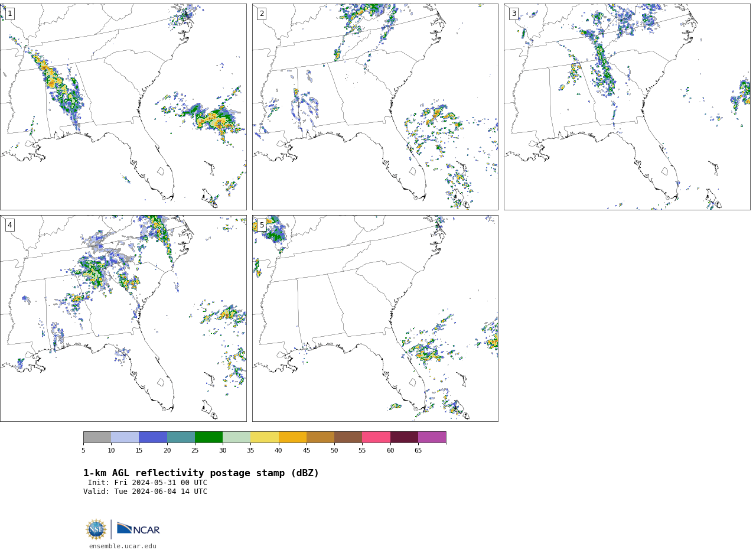Click the panel number label 4

tap(9, 225)
